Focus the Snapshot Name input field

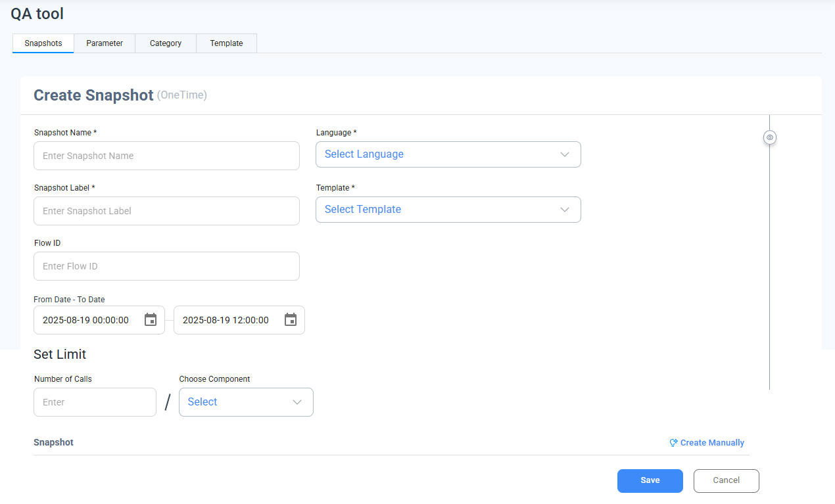[166, 156]
